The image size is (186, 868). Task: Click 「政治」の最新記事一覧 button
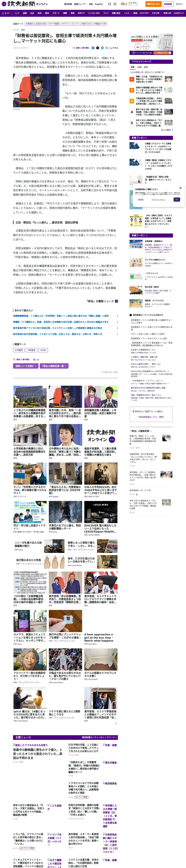54,366
